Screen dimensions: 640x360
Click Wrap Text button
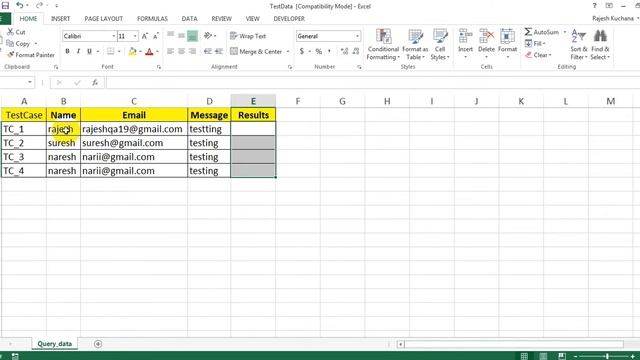(248, 36)
